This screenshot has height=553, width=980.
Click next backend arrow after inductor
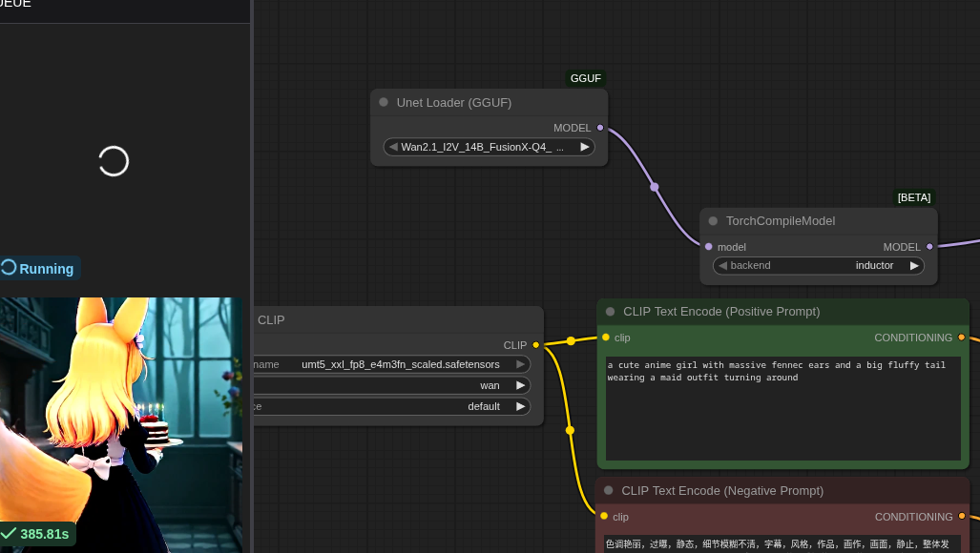(914, 265)
